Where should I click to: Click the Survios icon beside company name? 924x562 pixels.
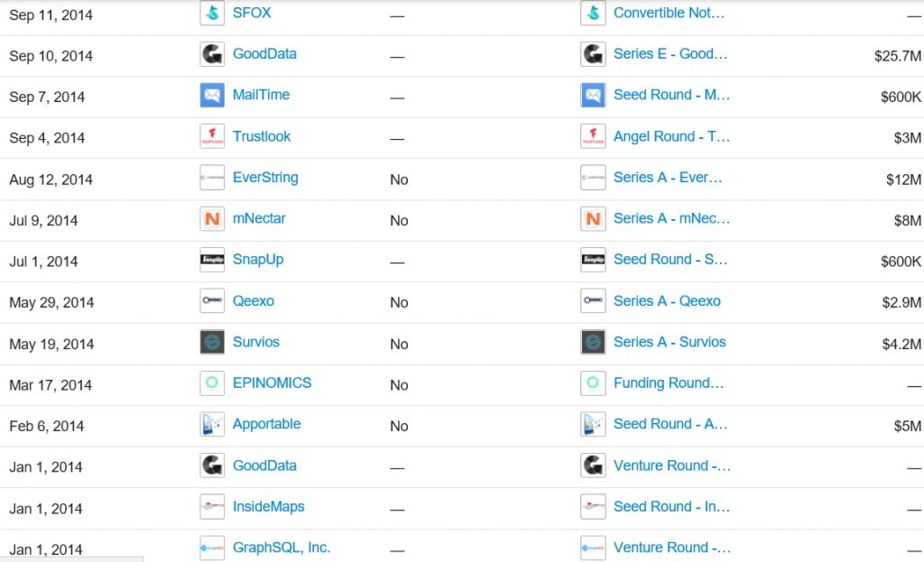212,342
